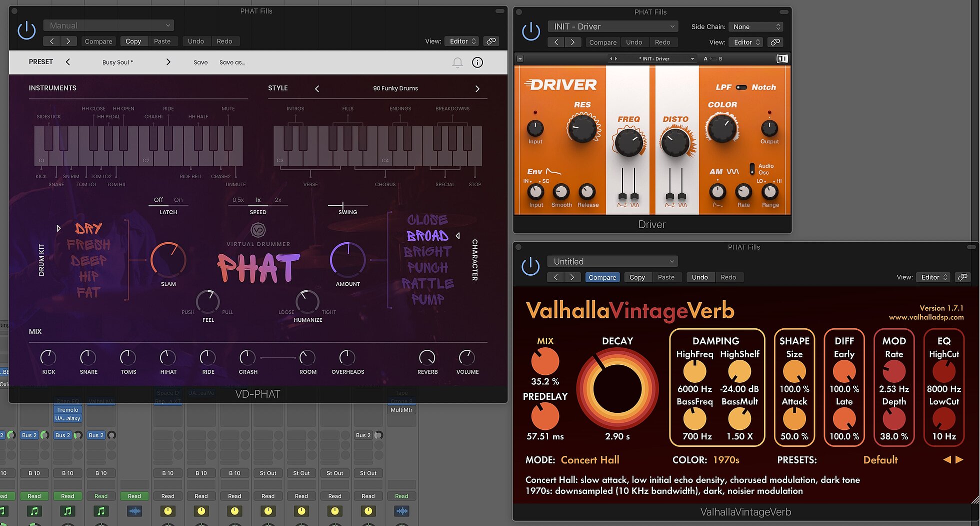The image size is (980, 526).
Task: Set Speed to 2x
Action: click(278, 200)
